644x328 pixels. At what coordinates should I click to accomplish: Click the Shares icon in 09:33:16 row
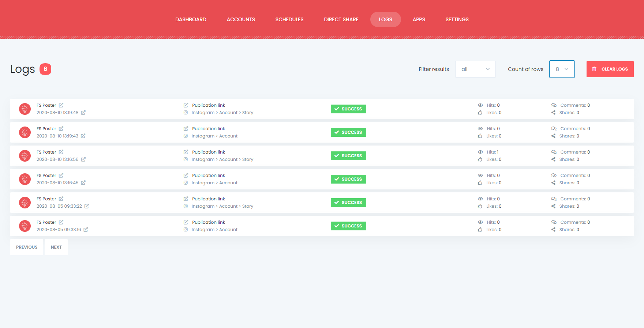click(553, 230)
